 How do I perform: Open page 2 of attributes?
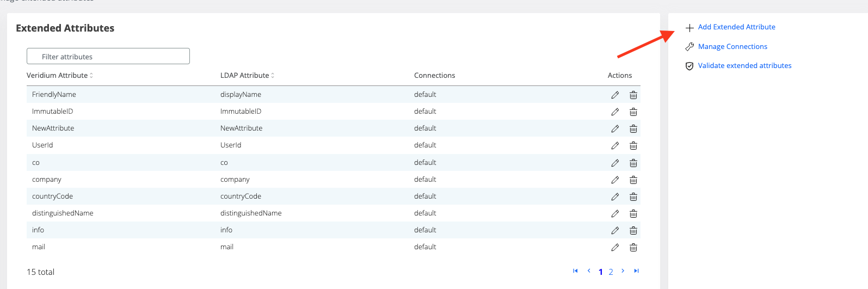[611, 272]
